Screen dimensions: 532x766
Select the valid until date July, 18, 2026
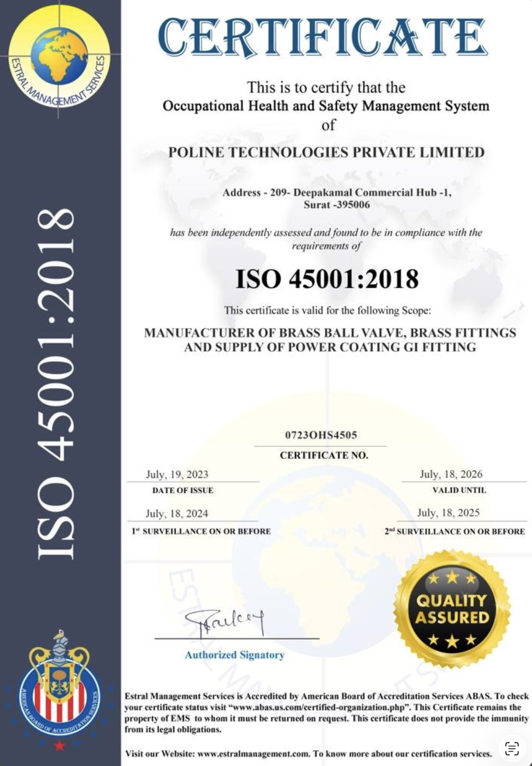click(451, 474)
